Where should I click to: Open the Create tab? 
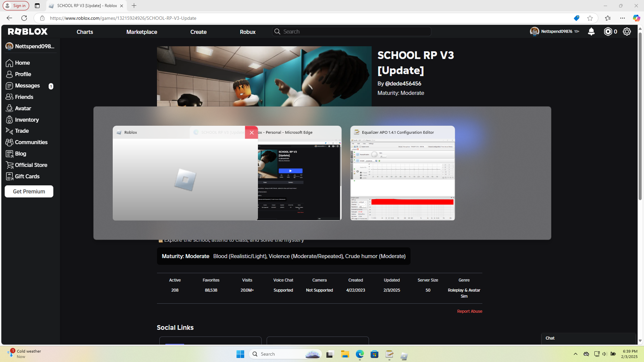(x=199, y=32)
